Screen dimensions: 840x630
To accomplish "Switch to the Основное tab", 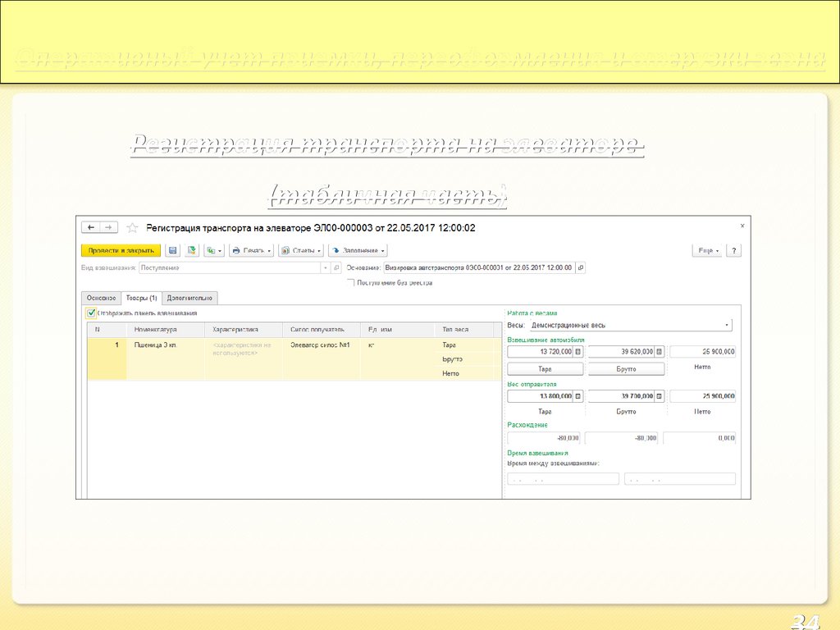I will click(x=101, y=298).
